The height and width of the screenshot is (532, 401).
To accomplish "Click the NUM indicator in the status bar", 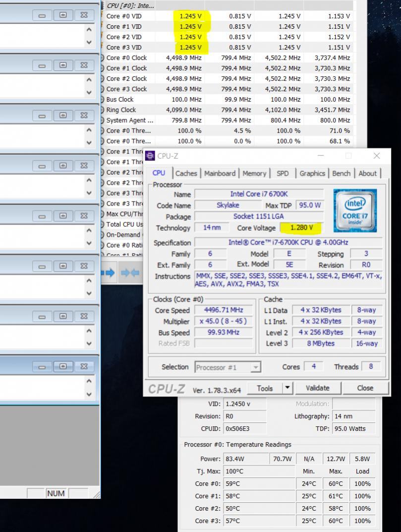I will pos(56,493).
